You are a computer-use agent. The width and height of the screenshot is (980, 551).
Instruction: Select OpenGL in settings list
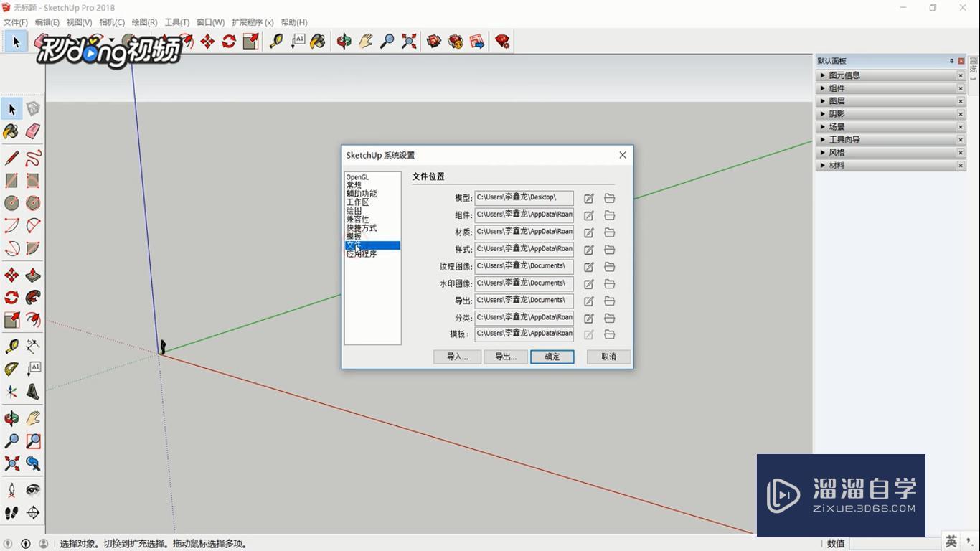[x=357, y=177]
